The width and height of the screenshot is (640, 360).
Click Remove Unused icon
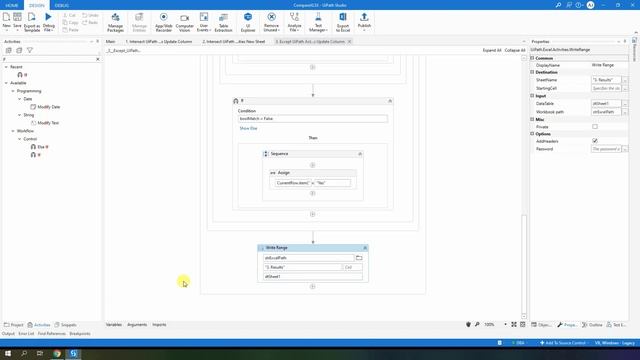tap(271, 17)
